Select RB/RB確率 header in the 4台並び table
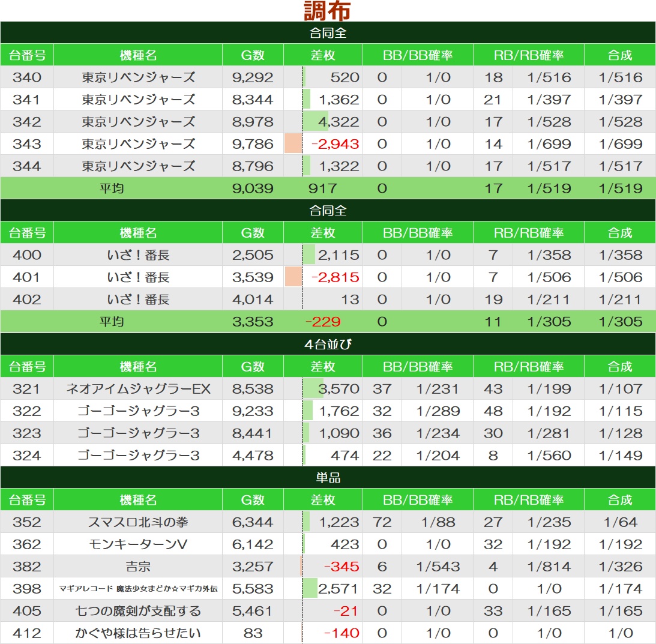This screenshot has height=644, width=656. pos(528,367)
